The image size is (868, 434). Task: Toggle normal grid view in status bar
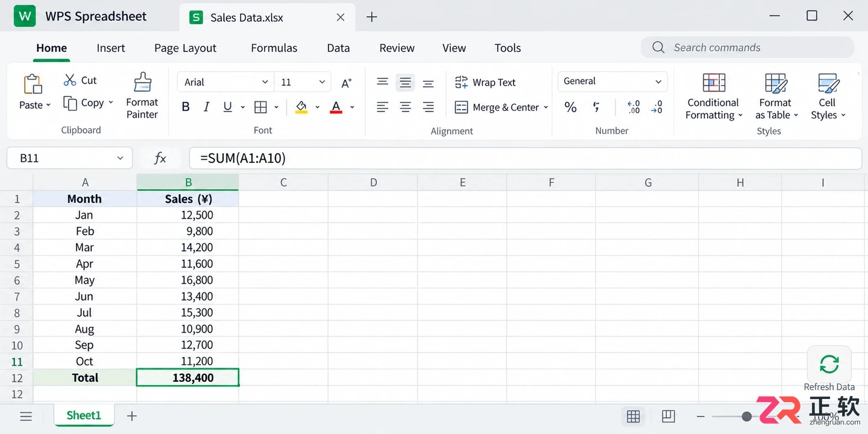click(x=633, y=416)
